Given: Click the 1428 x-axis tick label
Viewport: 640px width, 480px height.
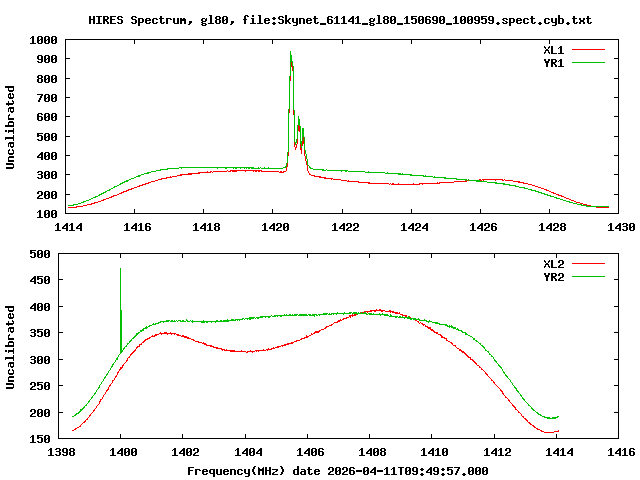Looking at the screenshot, I should point(552,227).
